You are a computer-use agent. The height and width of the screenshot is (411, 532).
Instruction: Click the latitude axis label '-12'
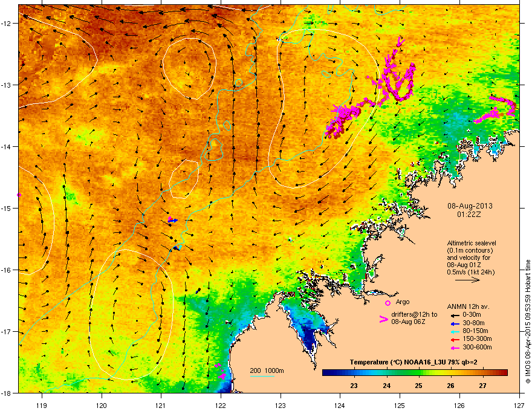click(7, 24)
